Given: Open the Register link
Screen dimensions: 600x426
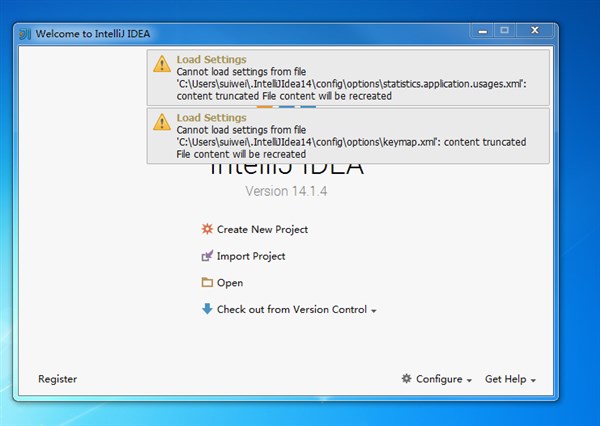Looking at the screenshot, I should pyautogui.click(x=57, y=379).
